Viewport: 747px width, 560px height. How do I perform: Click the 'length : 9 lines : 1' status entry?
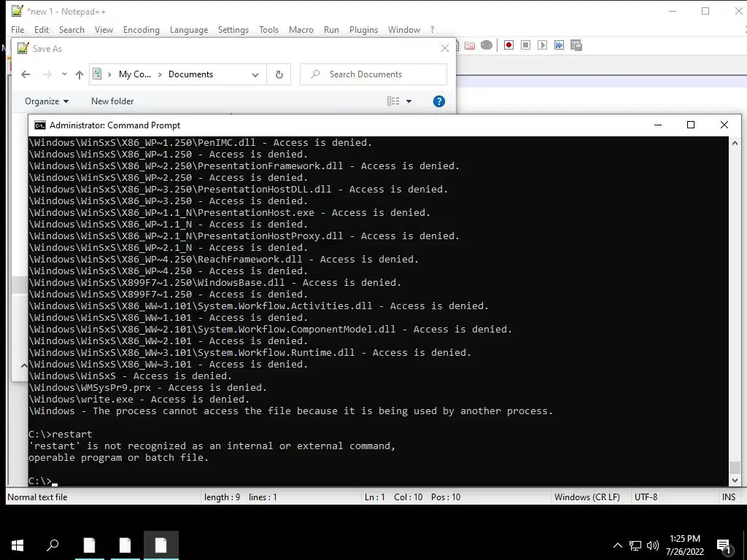(x=241, y=497)
